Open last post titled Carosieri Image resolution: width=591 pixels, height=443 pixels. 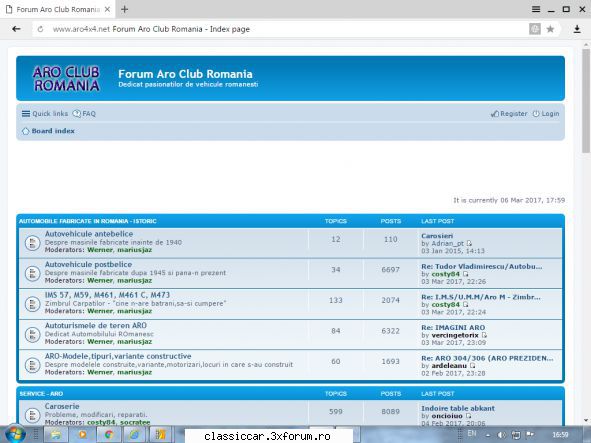[x=437, y=236]
